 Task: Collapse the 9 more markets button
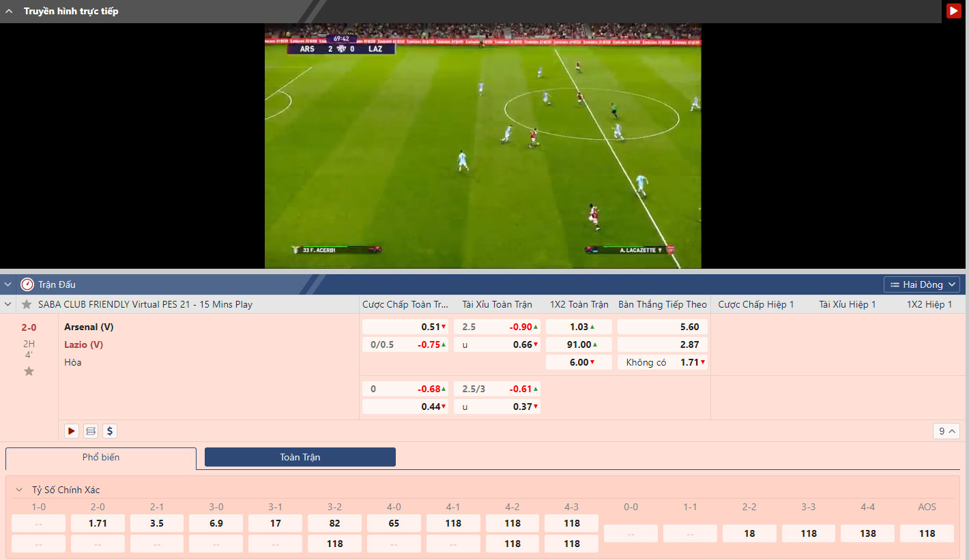tap(946, 431)
